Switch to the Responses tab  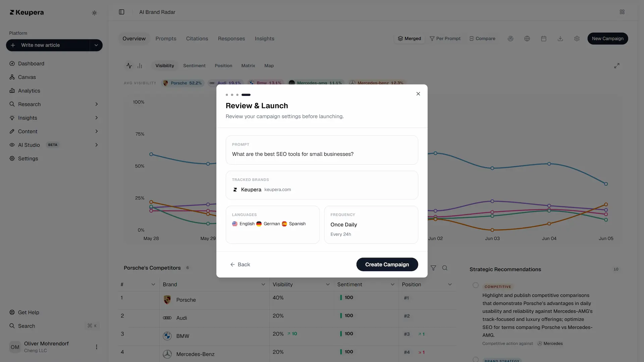click(x=231, y=39)
